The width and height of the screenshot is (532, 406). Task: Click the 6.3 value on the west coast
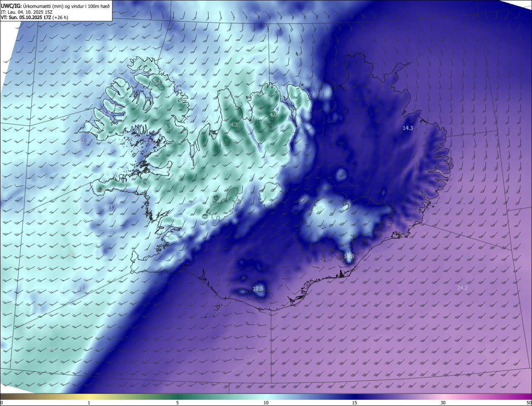point(144,183)
